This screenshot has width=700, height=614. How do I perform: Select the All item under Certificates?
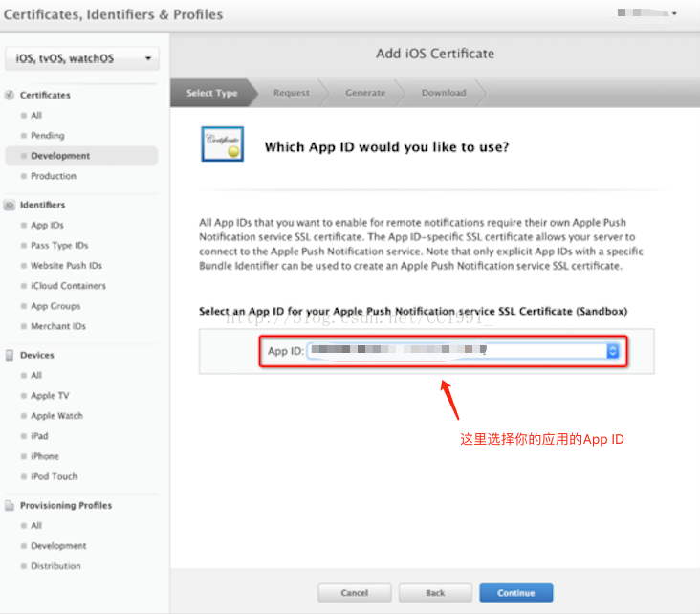point(36,115)
